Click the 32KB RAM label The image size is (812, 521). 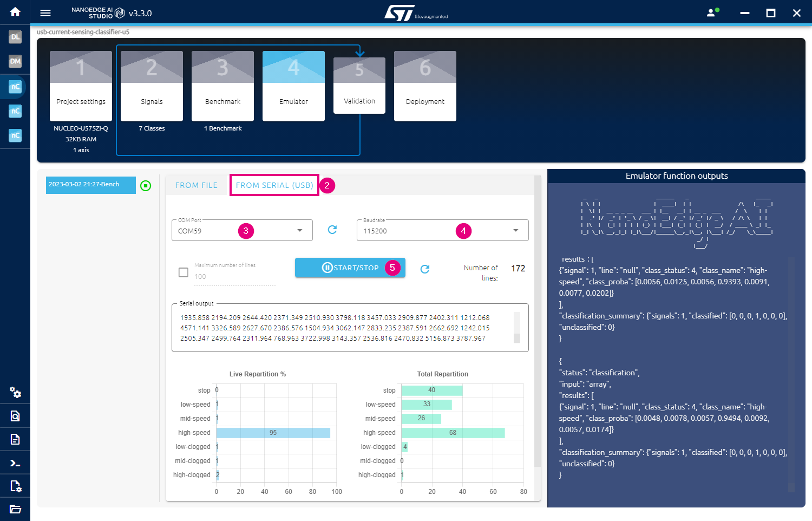point(81,139)
